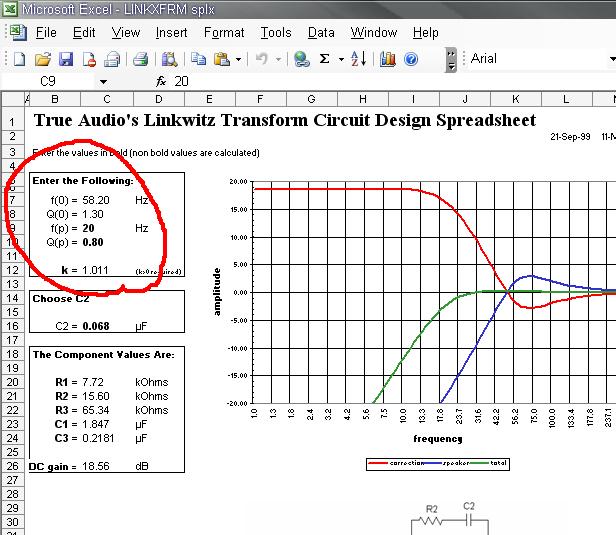Click the f(0) value 58.20 cell

96,200
